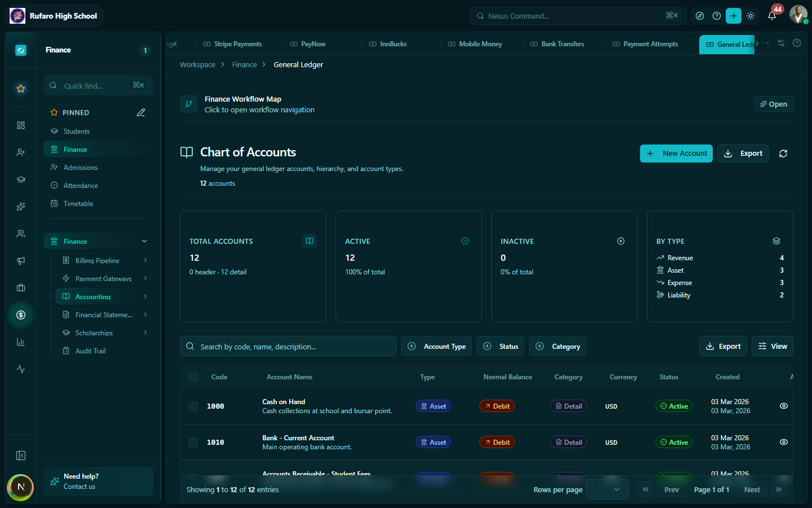Expand Billing Pipeline submenu
Viewport: 812px width, 508px height.
coord(145,260)
